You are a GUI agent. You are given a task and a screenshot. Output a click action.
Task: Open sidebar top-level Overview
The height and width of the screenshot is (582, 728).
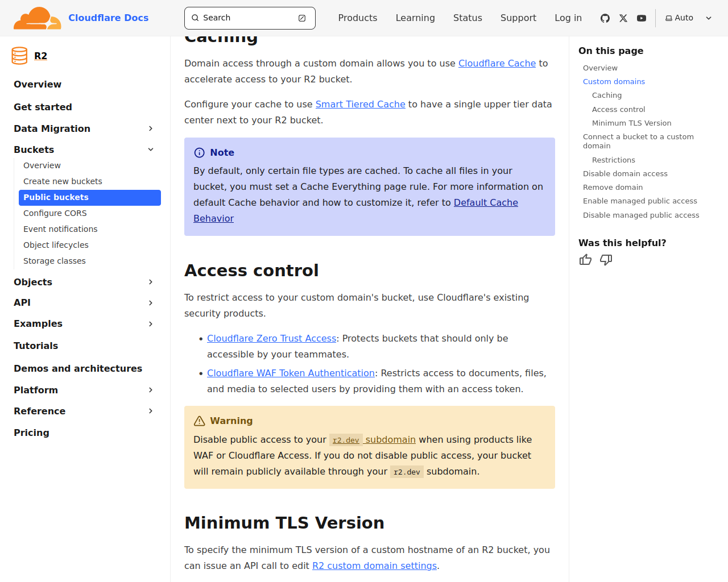click(x=38, y=84)
